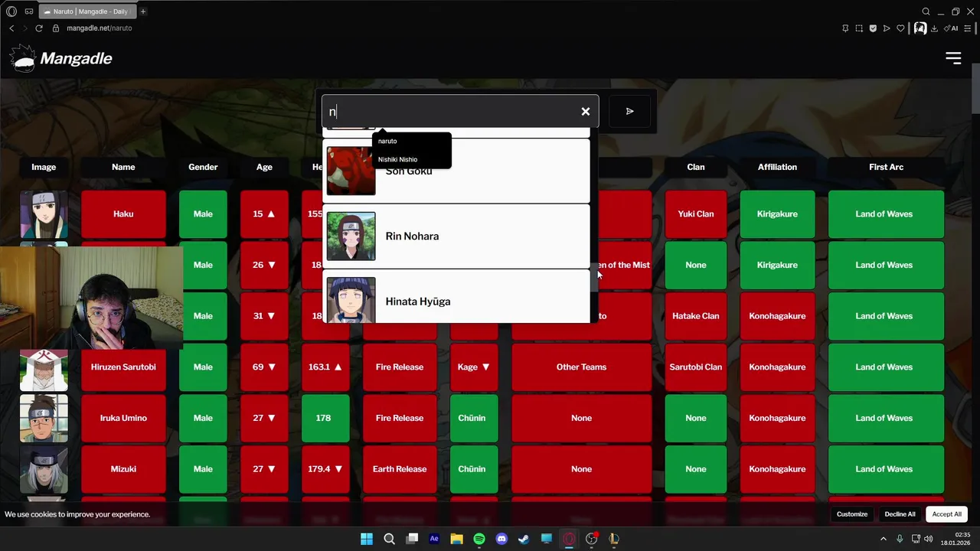Viewport: 980px width, 551px height.
Task: Click the Customize cookies button
Action: (x=851, y=514)
